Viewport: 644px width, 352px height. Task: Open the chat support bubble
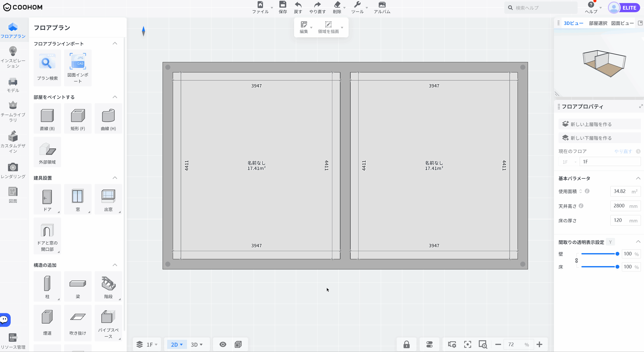click(x=5, y=320)
